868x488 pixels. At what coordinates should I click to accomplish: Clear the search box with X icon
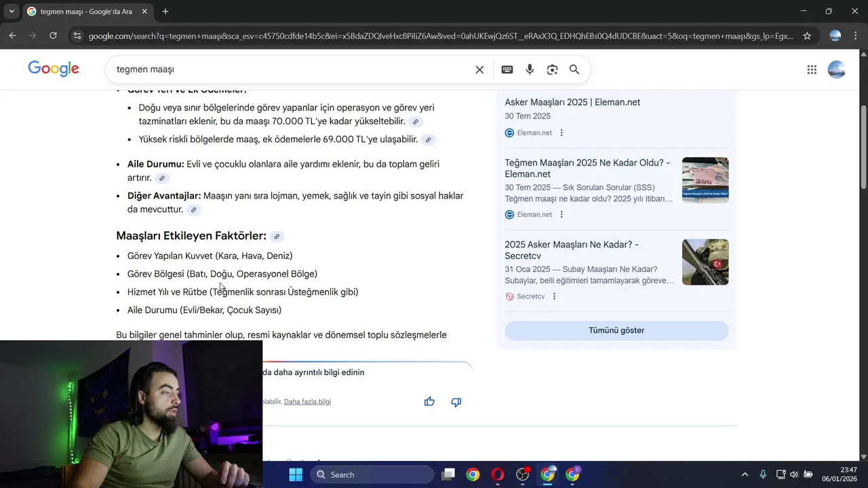(479, 69)
